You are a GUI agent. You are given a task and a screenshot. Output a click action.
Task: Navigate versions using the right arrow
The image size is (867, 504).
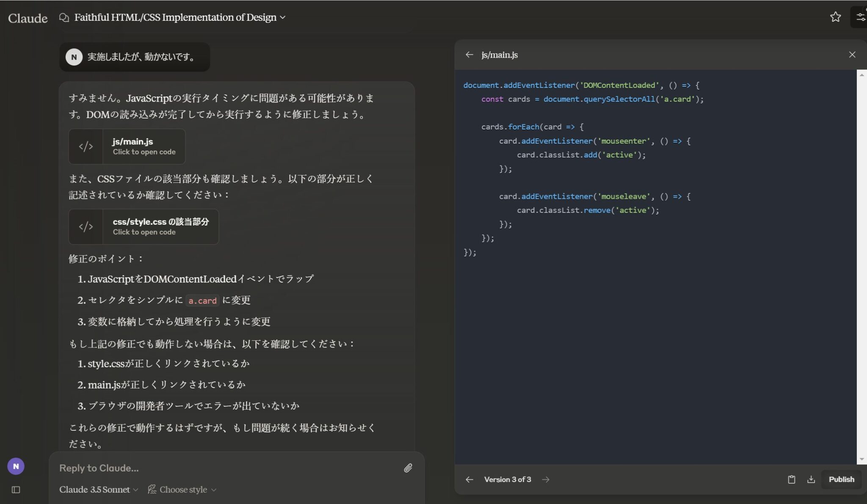(545, 479)
